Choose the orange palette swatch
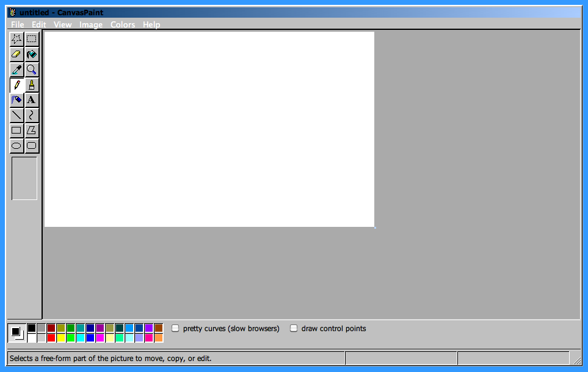Screen dimensions: 588x372 159,338
